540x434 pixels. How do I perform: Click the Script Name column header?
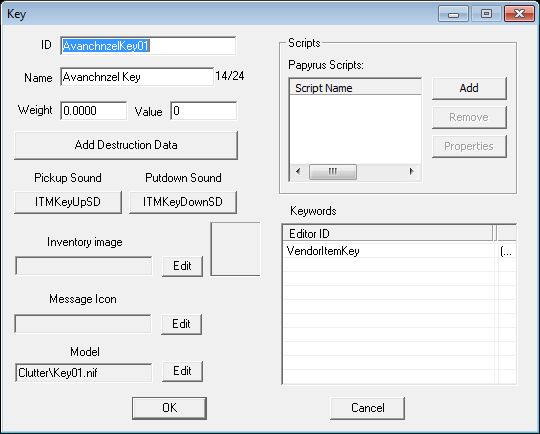coord(355,88)
